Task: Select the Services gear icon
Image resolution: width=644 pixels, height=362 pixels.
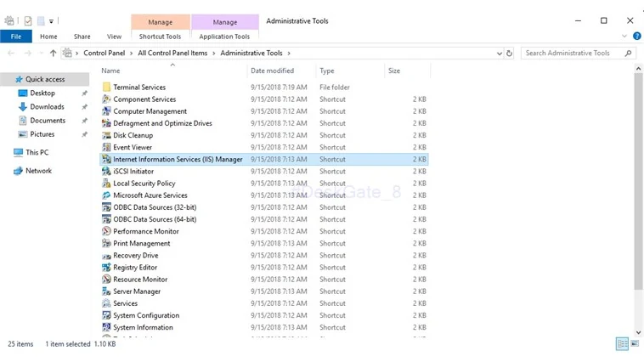Action: click(x=106, y=303)
